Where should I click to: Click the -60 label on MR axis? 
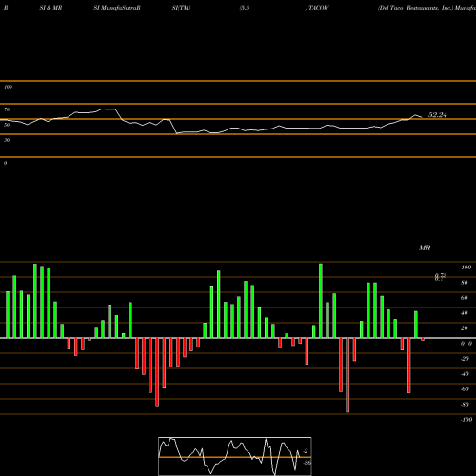pyautogui.click(x=465, y=389)
